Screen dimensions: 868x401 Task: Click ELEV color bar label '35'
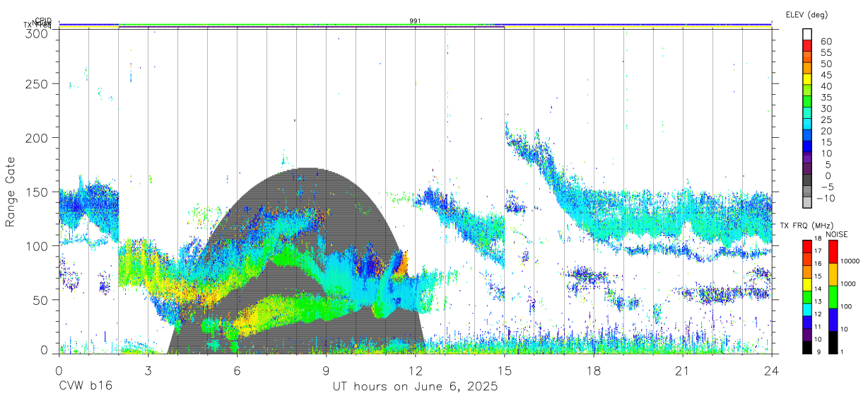pos(826,98)
